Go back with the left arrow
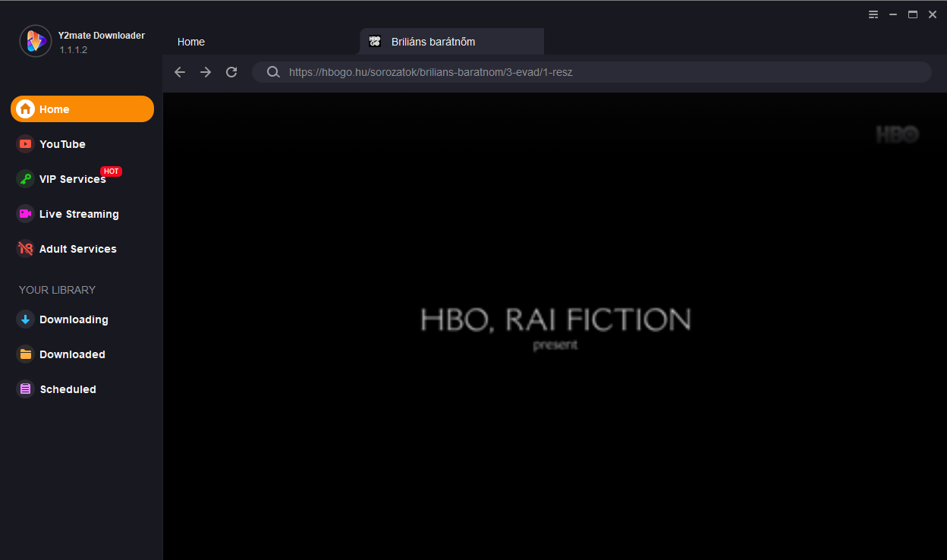Viewport: 947px width, 560px height. click(x=180, y=72)
